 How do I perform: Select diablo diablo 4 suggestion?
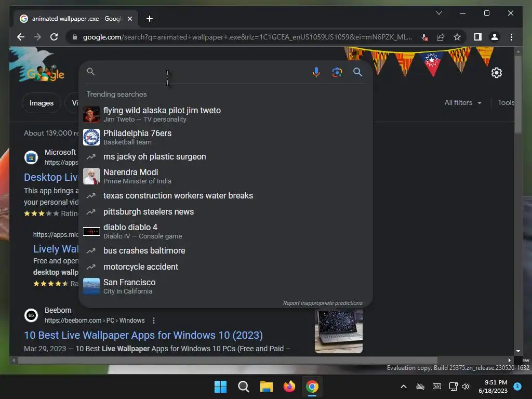click(x=225, y=231)
